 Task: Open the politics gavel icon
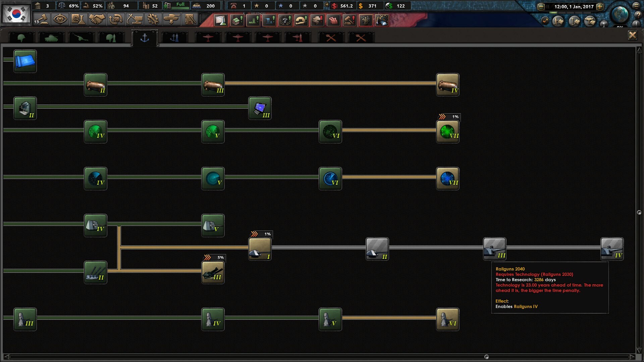[42, 19]
